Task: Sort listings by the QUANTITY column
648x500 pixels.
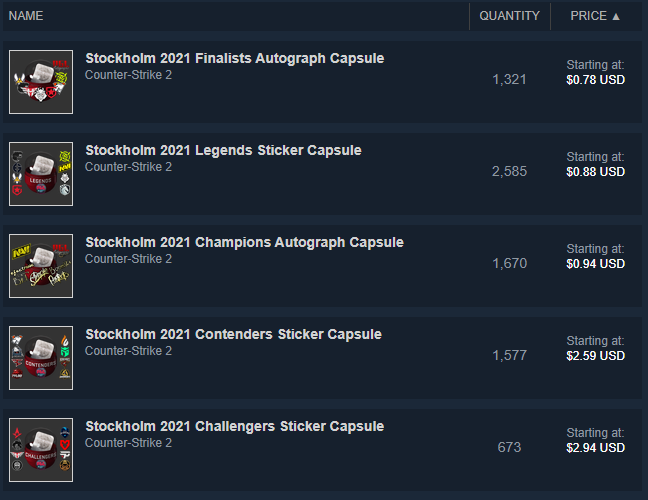Action: point(509,16)
